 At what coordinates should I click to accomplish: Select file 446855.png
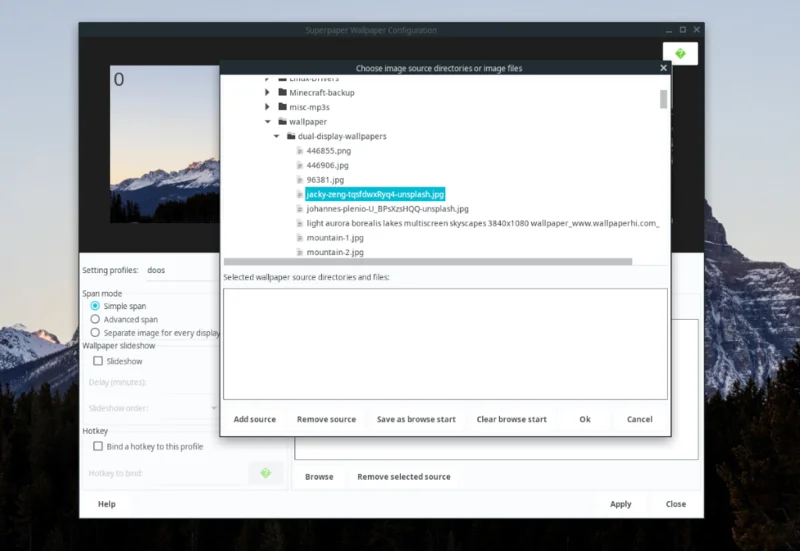tap(329, 151)
